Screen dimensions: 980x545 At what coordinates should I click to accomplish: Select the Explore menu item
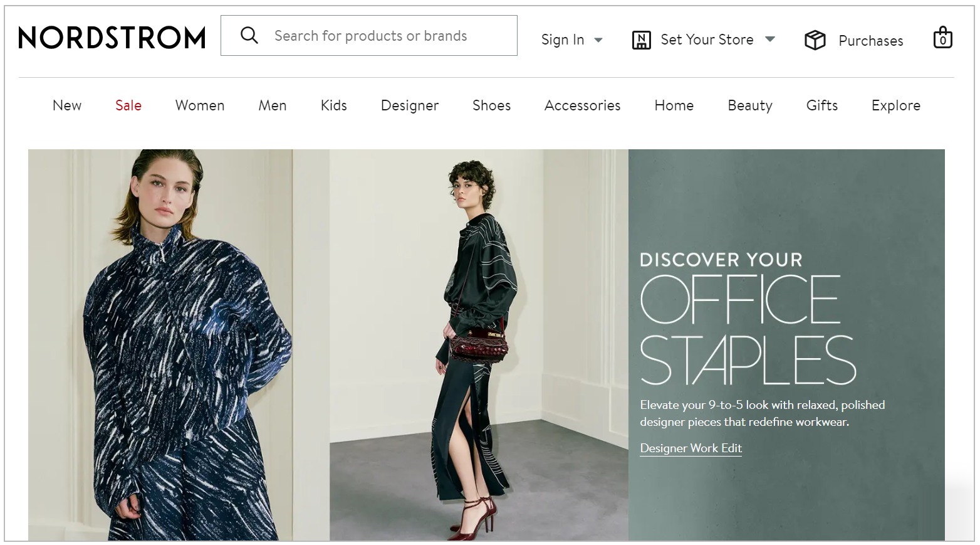(x=896, y=105)
